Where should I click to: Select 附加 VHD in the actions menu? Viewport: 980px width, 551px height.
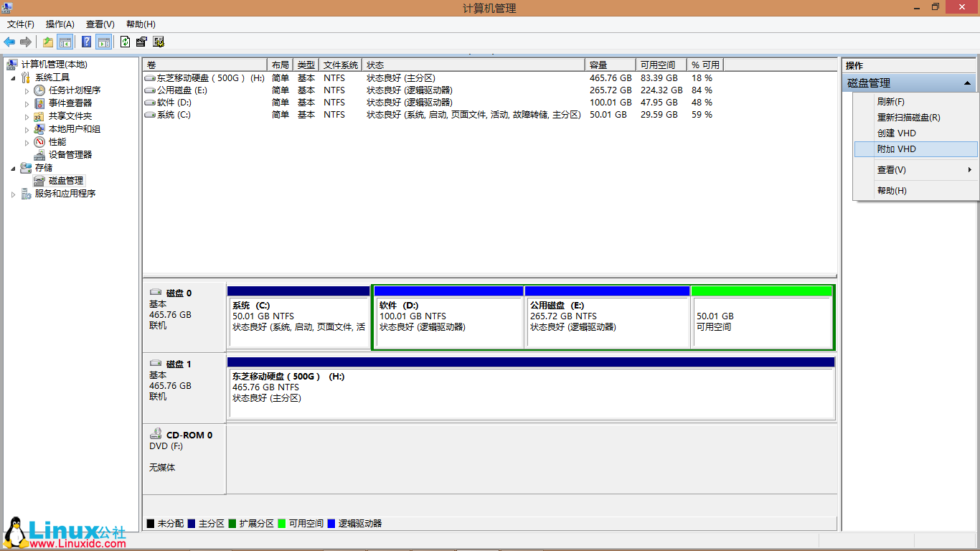[x=896, y=149]
